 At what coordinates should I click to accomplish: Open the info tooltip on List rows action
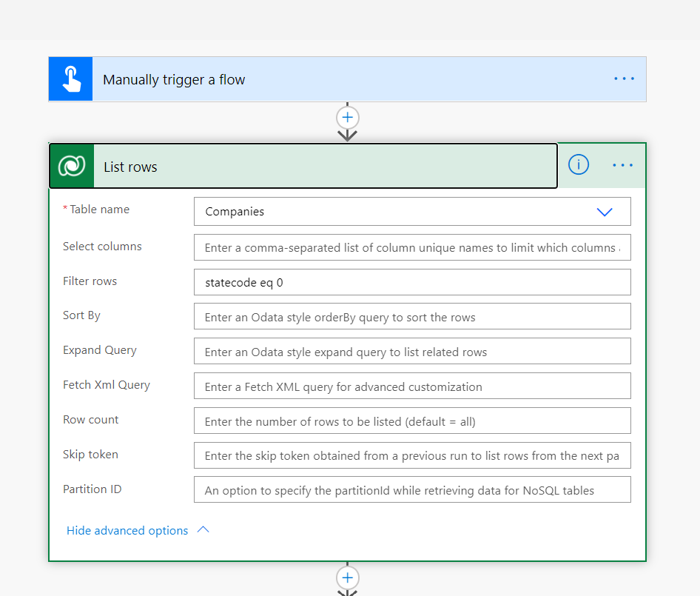pyautogui.click(x=579, y=164)
